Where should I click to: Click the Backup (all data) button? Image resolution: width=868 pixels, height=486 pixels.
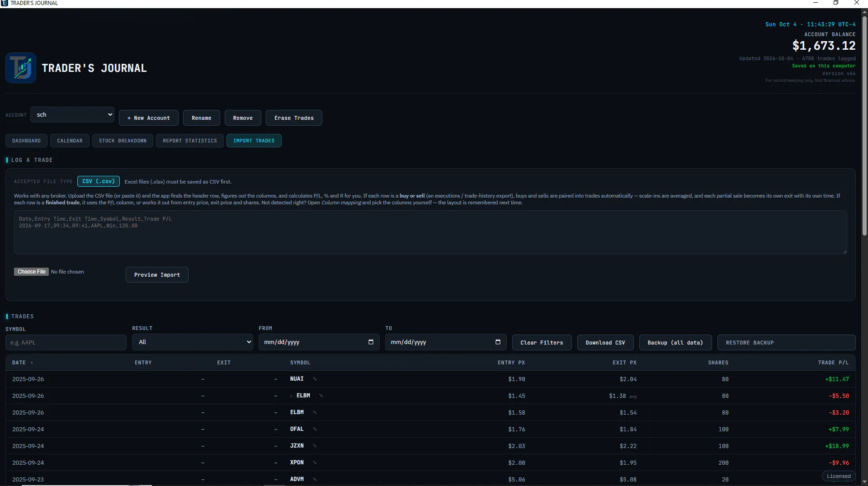pos(675,343)
